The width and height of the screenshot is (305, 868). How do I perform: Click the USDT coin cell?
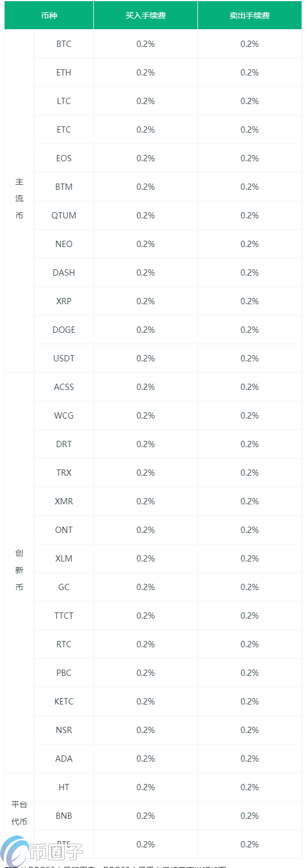pos(64,359)
